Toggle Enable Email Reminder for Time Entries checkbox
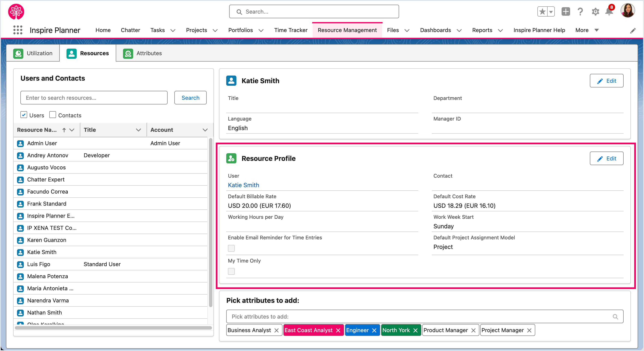 (231, 248)
